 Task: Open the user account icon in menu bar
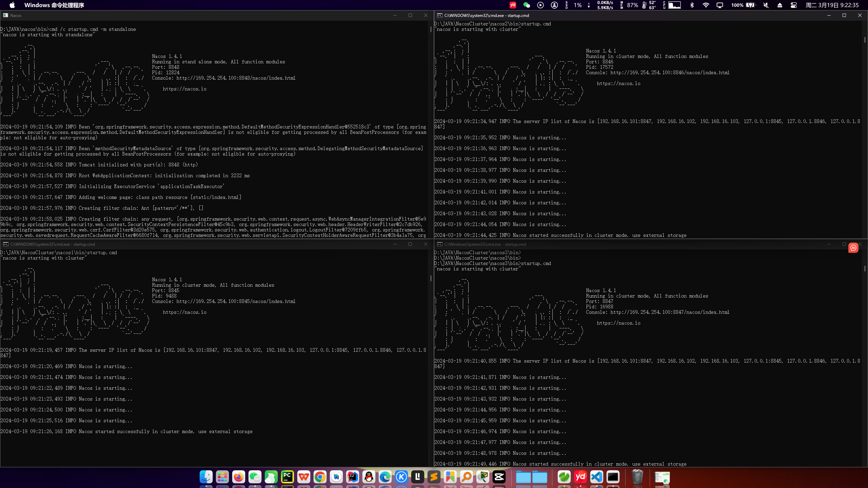pos(554,5)
